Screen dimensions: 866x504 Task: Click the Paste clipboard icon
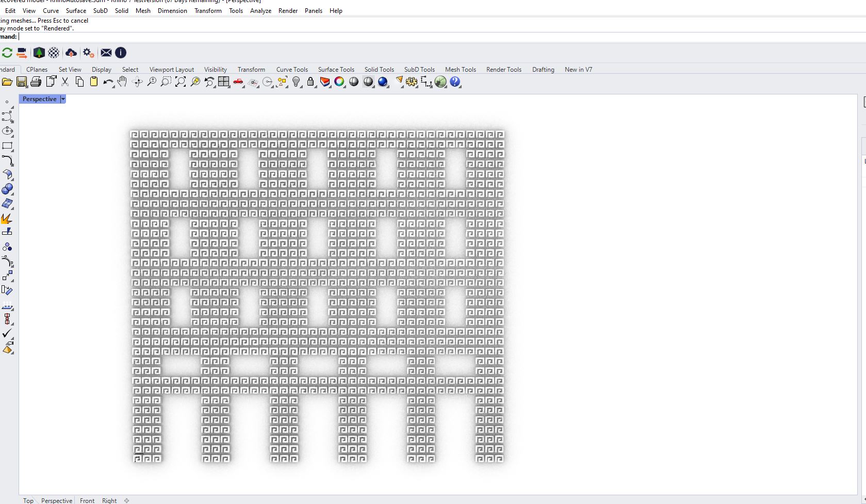coord(94,82)
